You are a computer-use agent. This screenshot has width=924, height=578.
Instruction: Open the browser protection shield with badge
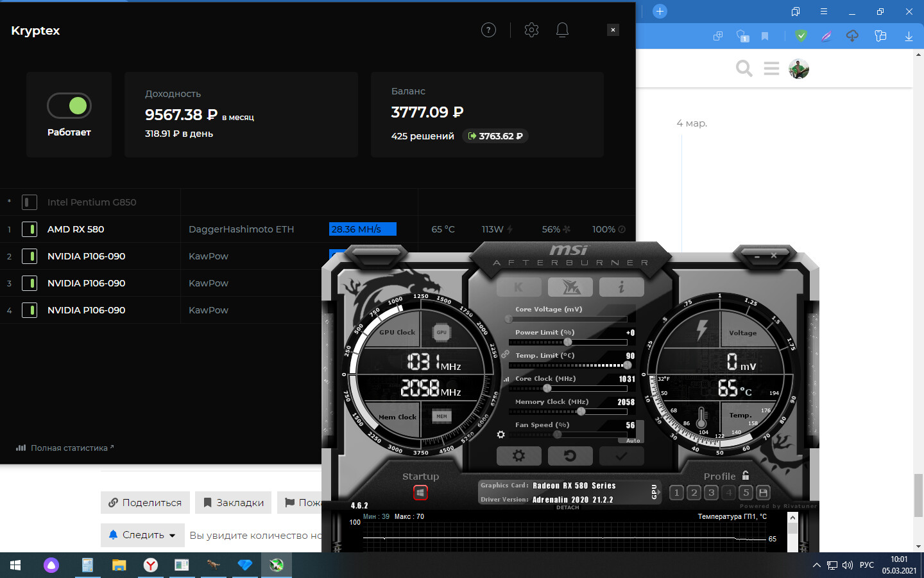pos(742,37)
